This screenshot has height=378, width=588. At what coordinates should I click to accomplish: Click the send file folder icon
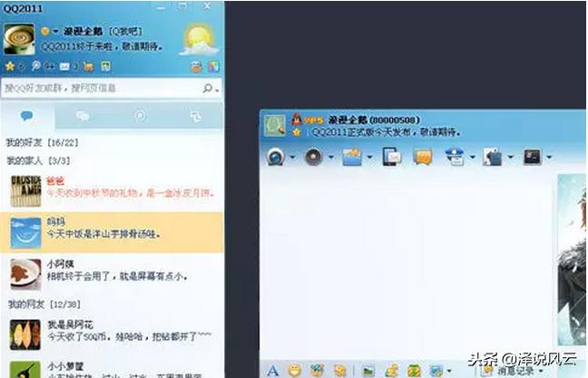pos(352,157)
